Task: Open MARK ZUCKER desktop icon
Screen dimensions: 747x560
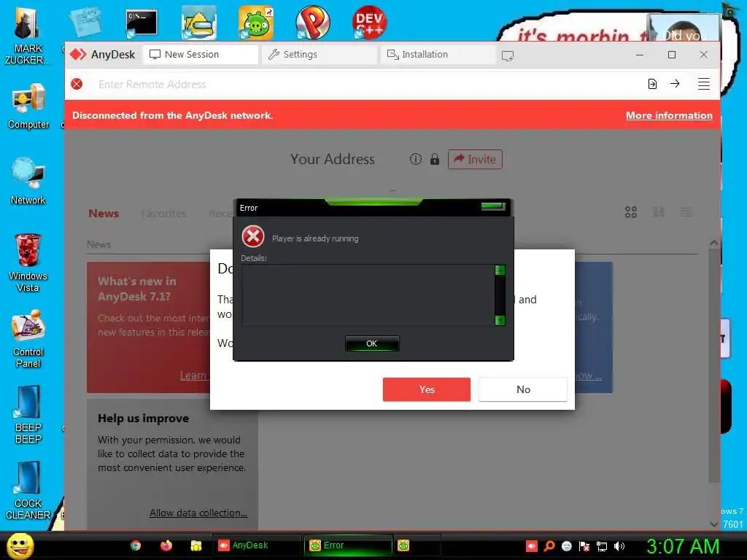Action: (28, 36)
